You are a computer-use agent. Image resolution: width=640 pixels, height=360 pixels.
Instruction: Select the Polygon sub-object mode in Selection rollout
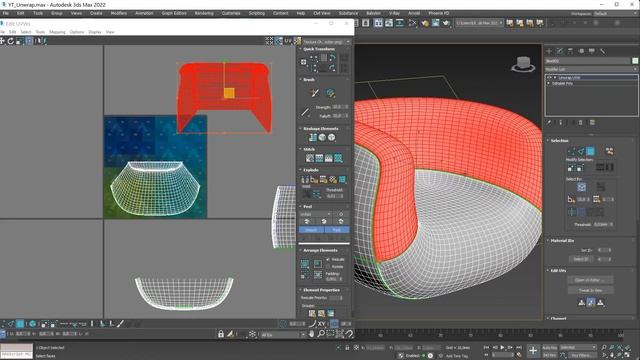pos(590,151)
